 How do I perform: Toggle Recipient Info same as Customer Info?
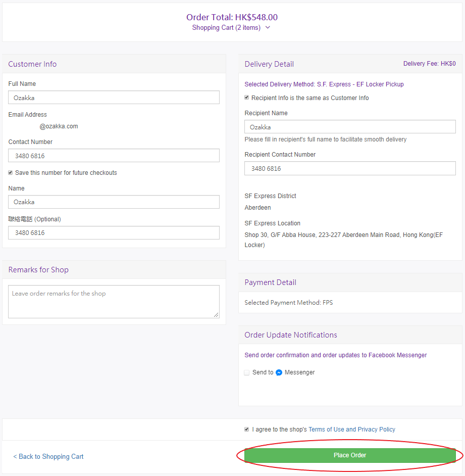(x=247, y=98)
